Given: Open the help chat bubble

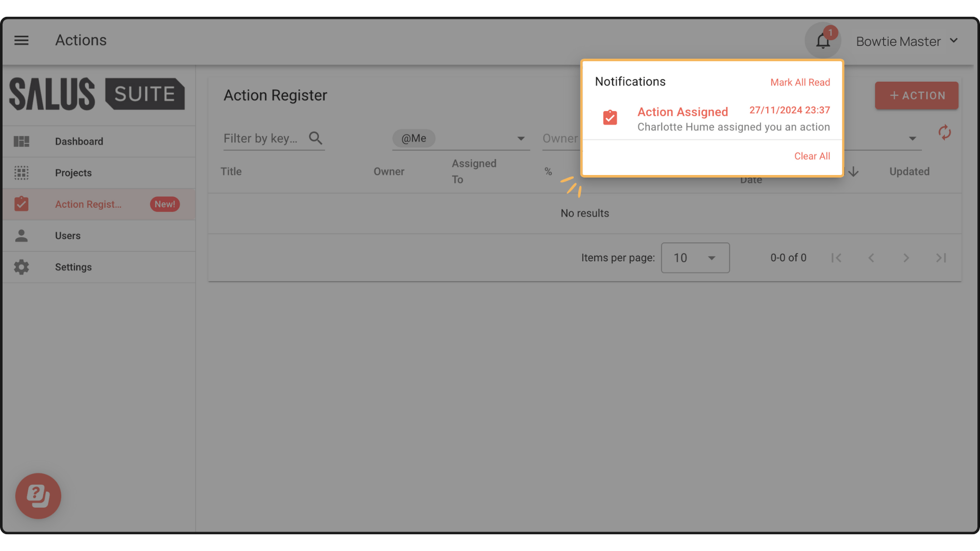Looking at the screenshot, I should (x=38, y=495).
